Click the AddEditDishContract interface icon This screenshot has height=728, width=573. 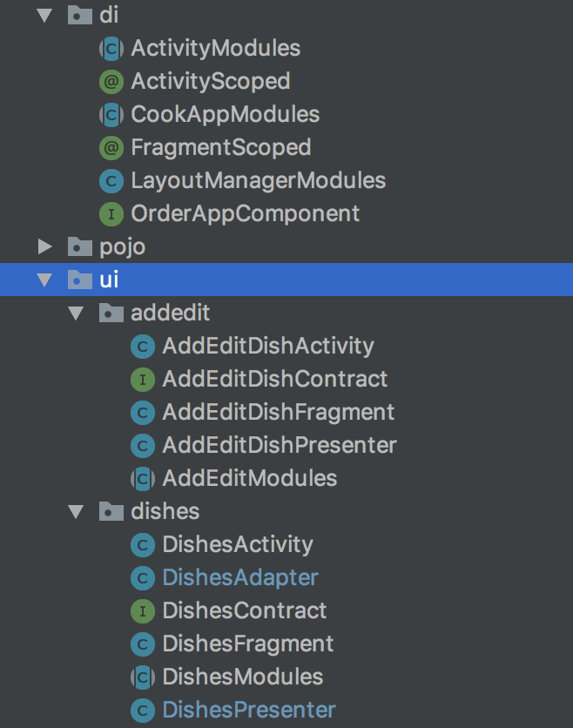pyautogui.click(x=142, y=379)
